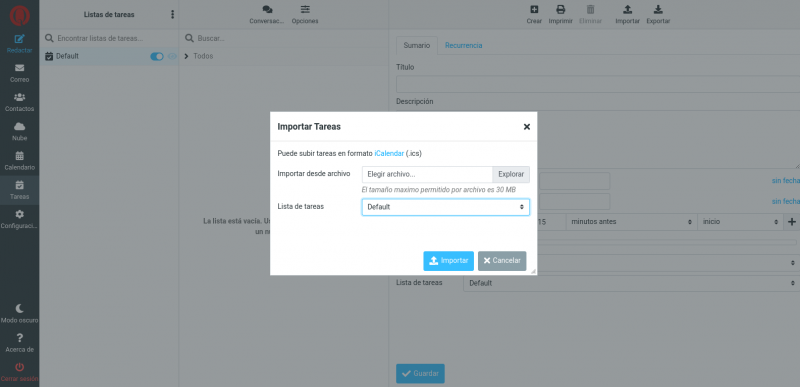This screenshot has width=800, height=387.
Task: Enable Modo oscuro moon icon
Action: 19,314
